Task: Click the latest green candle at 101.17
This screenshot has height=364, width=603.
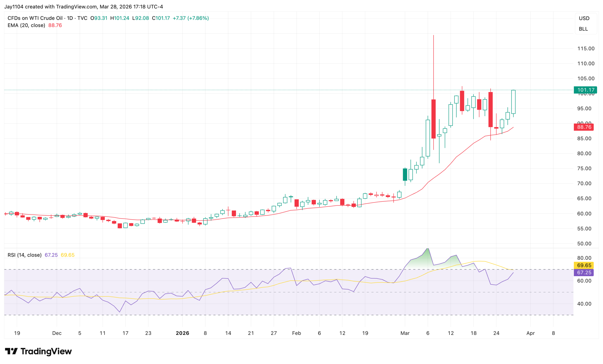Action: coord(513,102)
